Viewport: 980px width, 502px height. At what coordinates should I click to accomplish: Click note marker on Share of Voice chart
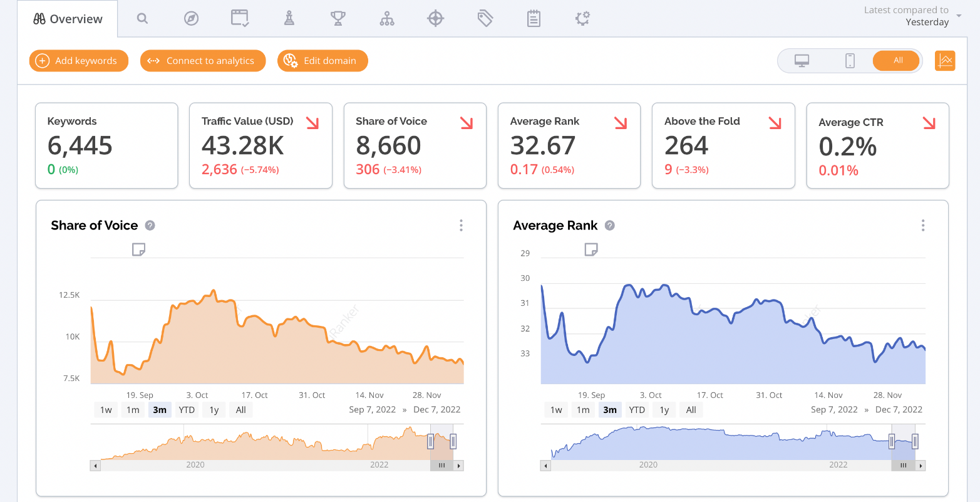pyautogui.click(x=139, y=249)
